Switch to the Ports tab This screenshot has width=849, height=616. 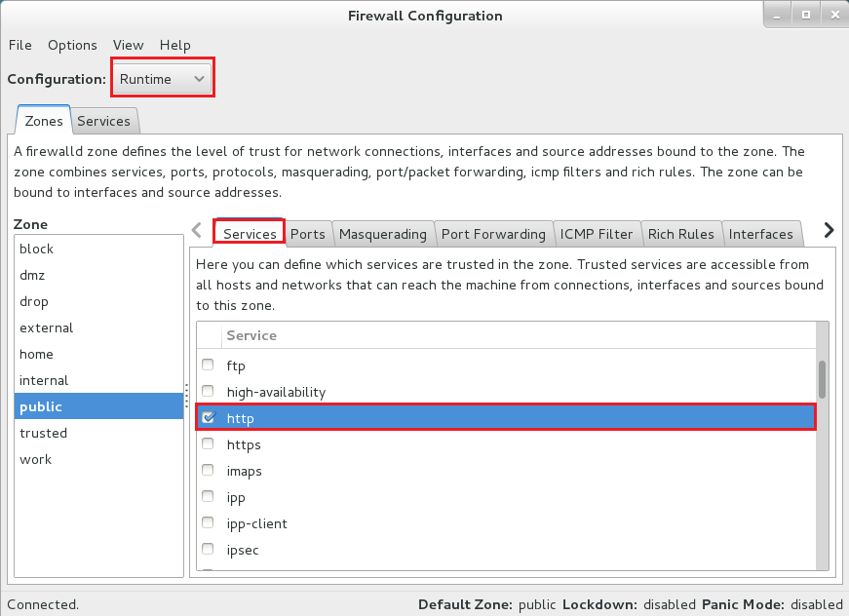tap(308, 234)
